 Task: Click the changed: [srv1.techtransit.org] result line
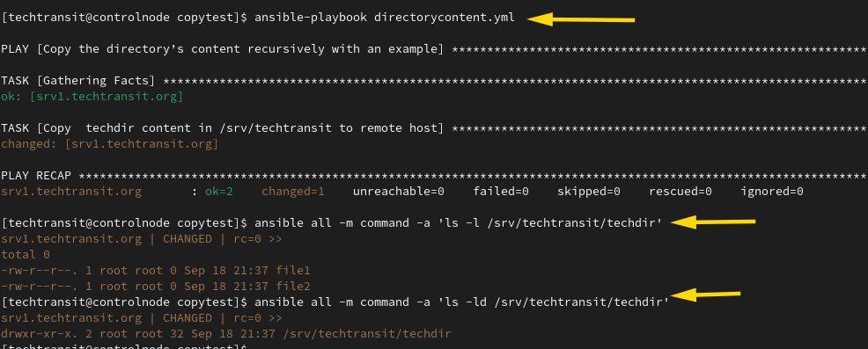tap(110, 144)
